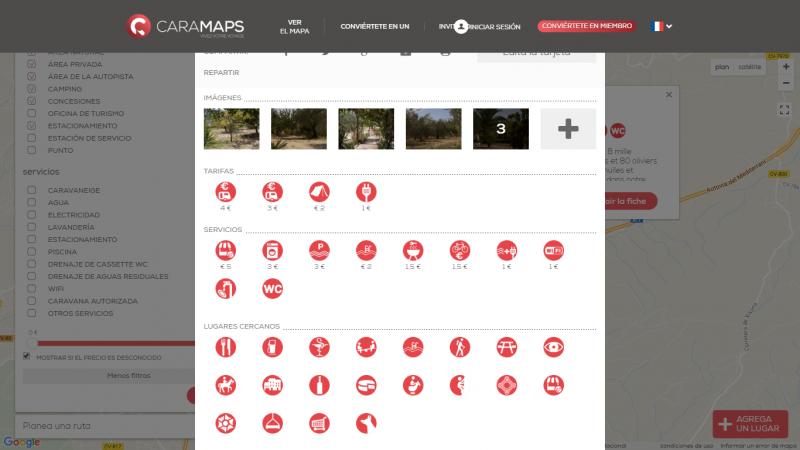Click the 'Agrega un lugar' button
800x450 pixels.
coord(750,424)
